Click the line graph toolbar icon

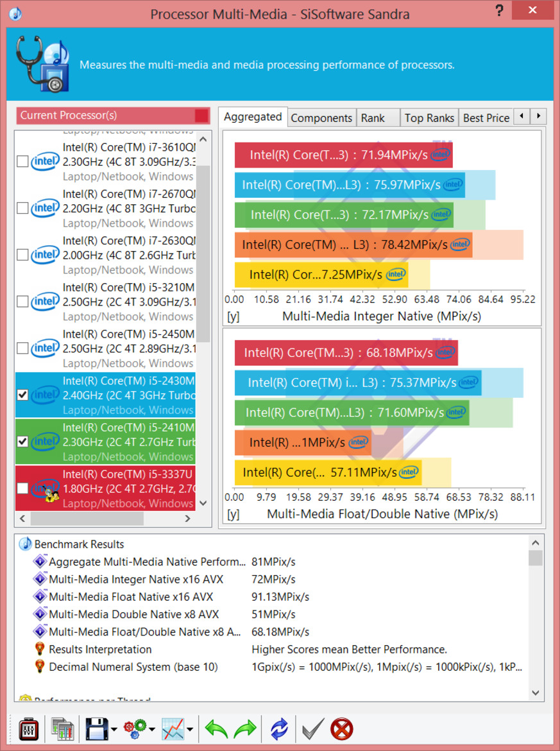tap(173, 729)
